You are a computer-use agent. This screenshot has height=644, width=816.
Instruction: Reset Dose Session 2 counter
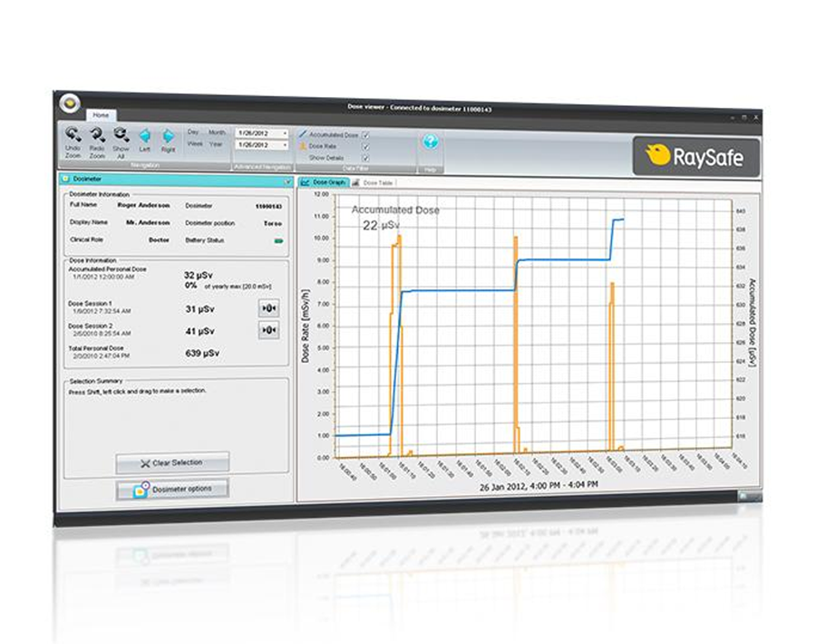coord(268,331)
